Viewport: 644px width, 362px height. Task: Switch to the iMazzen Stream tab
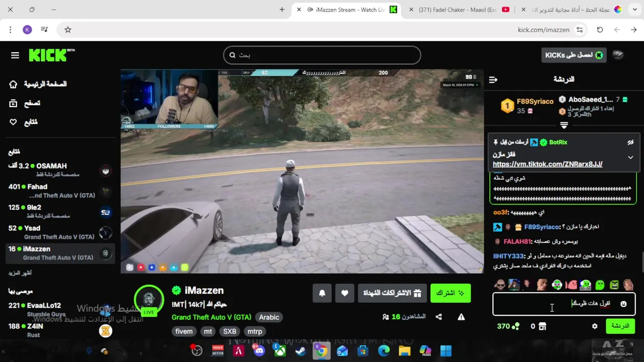(347, 10)
